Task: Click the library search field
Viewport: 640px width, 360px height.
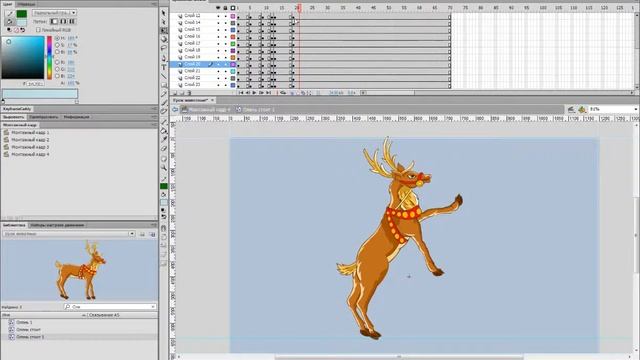Action: tap(110, 307)
